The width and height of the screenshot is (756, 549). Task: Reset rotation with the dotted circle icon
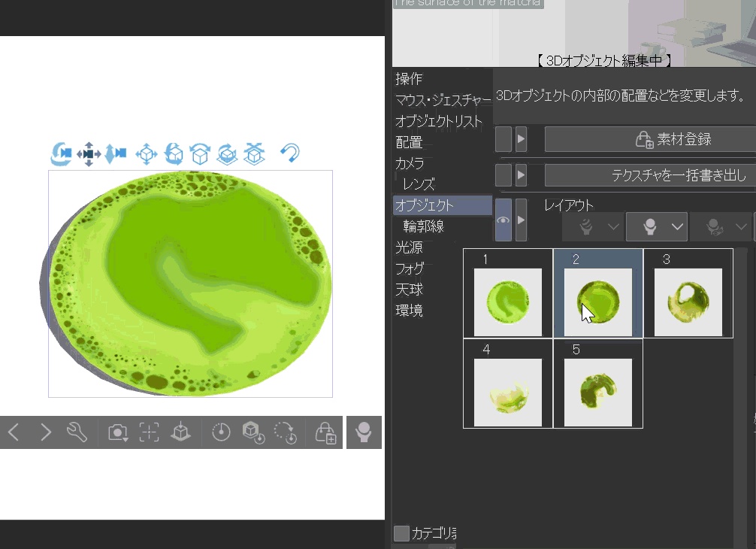click(285, 432)
